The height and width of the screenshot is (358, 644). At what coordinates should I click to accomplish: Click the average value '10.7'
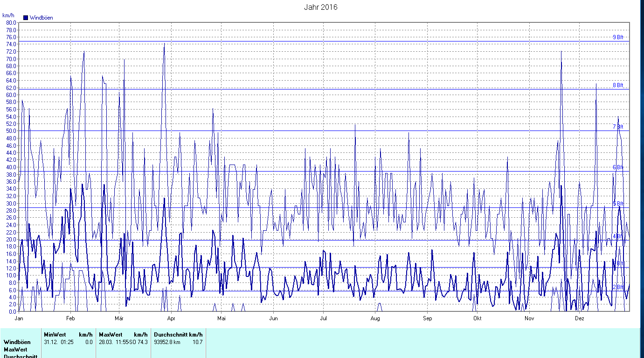pos(198,342)
